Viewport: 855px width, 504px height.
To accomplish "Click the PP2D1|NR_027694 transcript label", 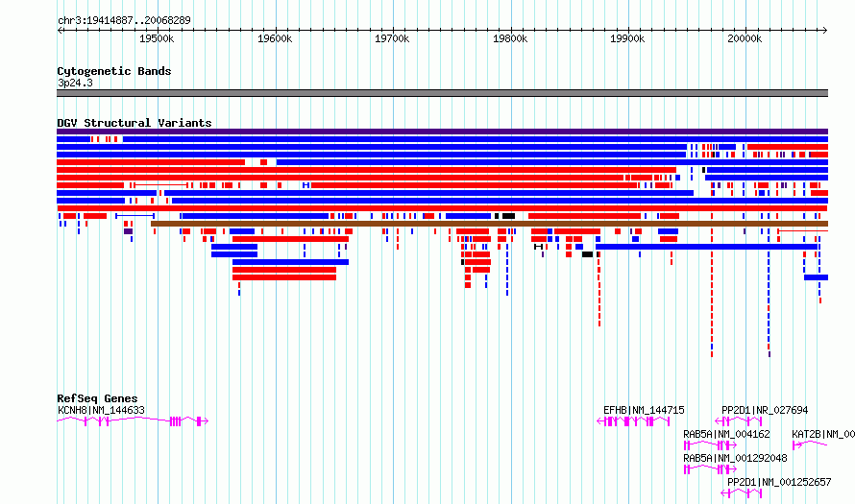I will pos(765,410).
